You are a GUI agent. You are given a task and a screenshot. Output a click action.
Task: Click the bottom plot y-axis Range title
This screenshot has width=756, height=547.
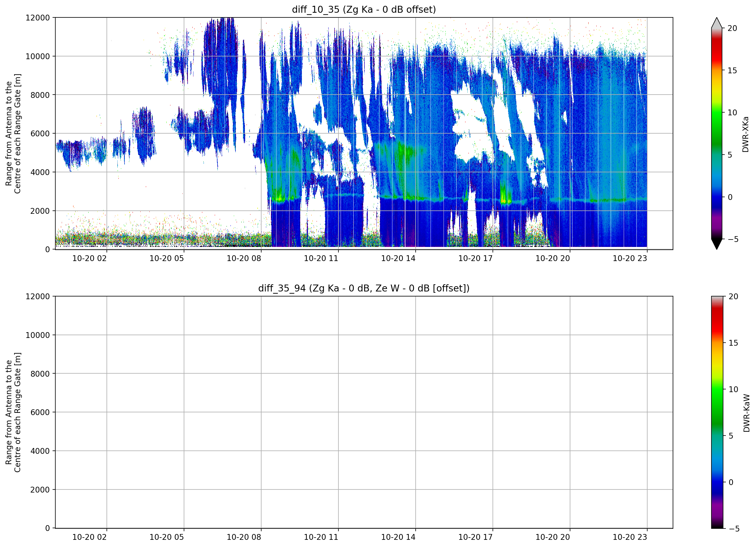13,412
